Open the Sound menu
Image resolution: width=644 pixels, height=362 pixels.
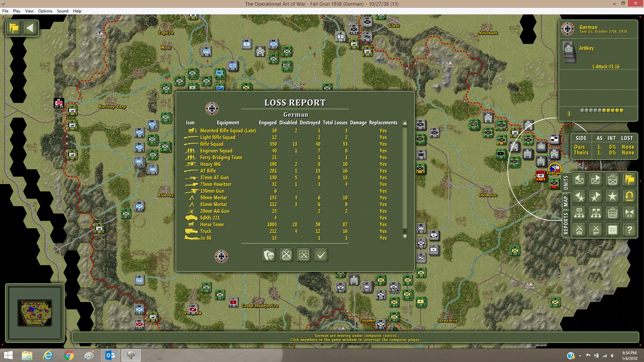pyautogui.click(x=63, y=11)
